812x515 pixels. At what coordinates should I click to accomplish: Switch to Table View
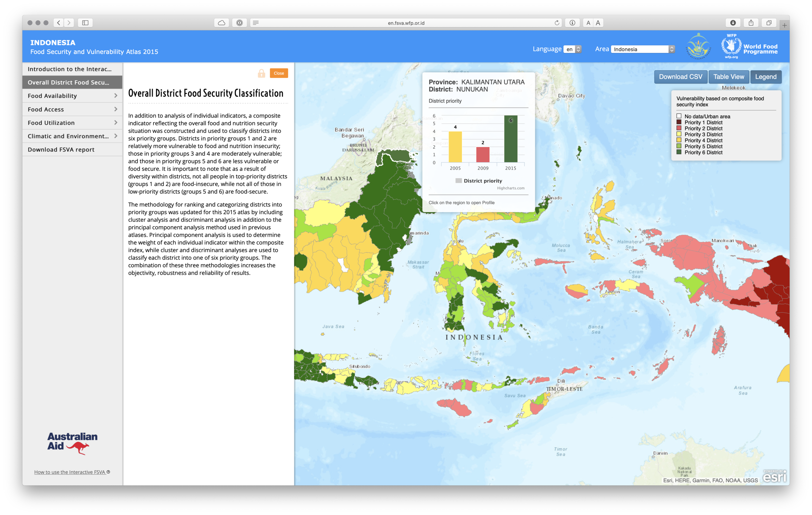729,77
